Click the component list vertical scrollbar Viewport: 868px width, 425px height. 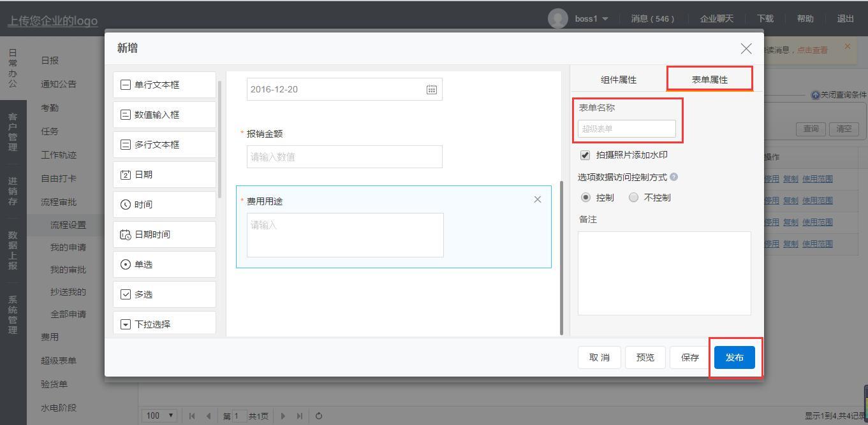click(x=220, y=140)
